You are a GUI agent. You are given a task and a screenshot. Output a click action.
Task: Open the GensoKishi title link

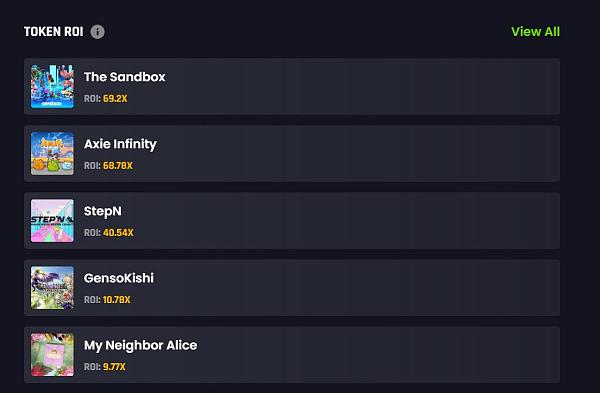tap(119, 278)
